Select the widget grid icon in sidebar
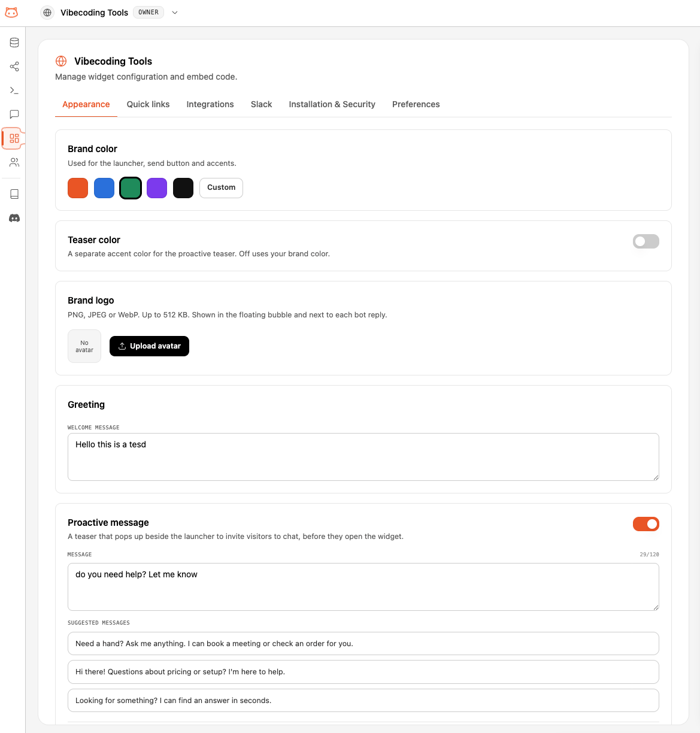This screenshot has width=700, height=733. pyautogui.click(x=14, y=138)
